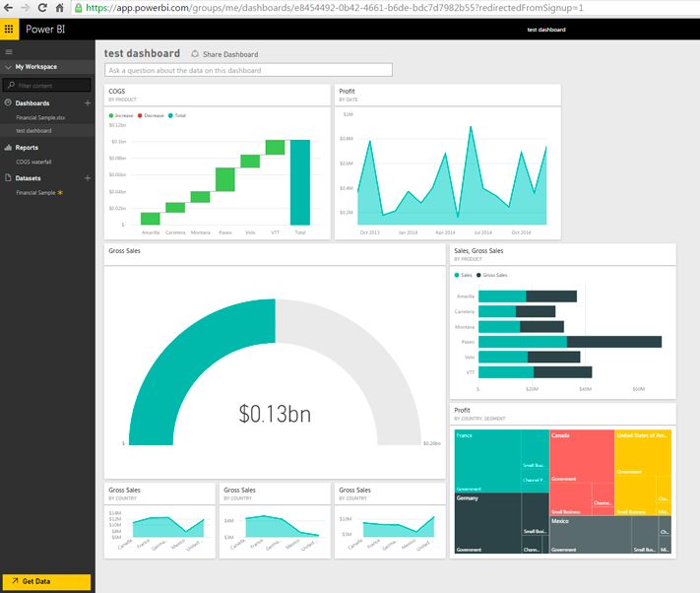Image resolution: width=700 pixels, height=593 pixels.
Task: Collapse navigation pane with hamburger icon
Action: click(9, 52)
